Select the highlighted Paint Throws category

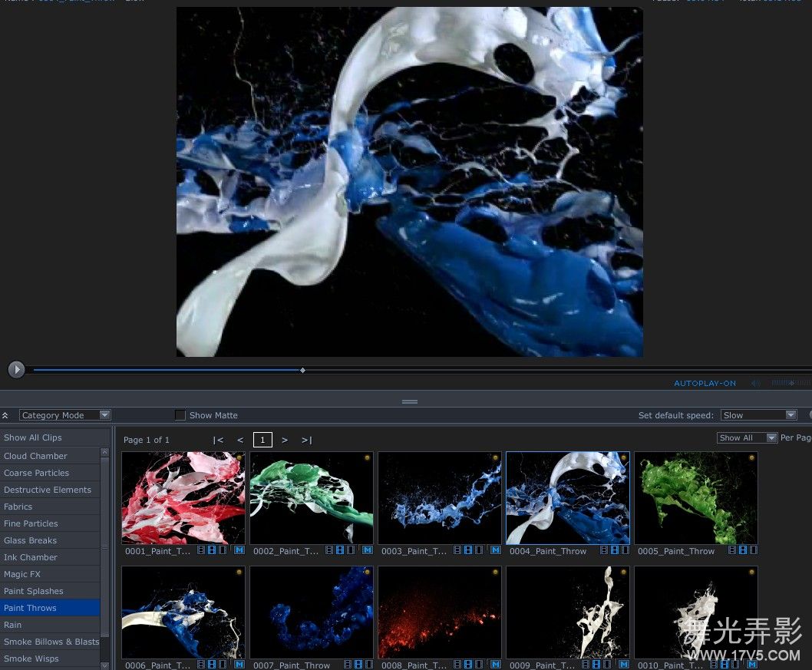click(x=50, y=608)
